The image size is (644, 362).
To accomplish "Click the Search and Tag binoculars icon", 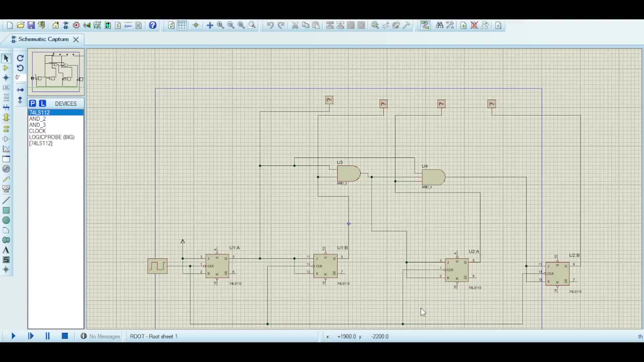I will (x=439, y=25).
